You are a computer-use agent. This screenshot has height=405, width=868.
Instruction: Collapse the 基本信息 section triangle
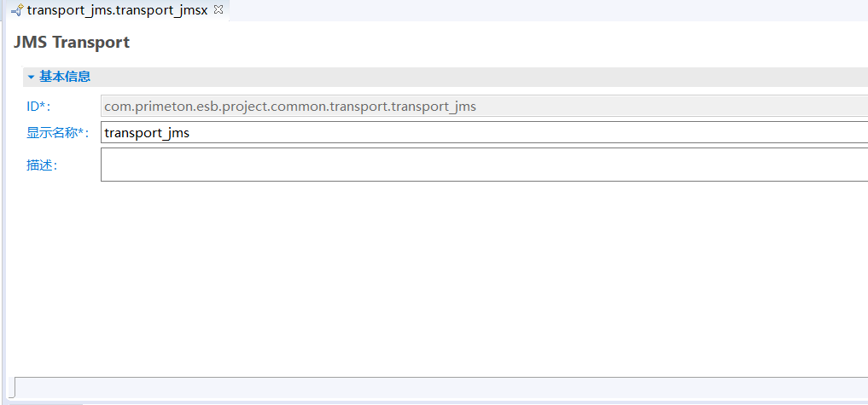31,77
